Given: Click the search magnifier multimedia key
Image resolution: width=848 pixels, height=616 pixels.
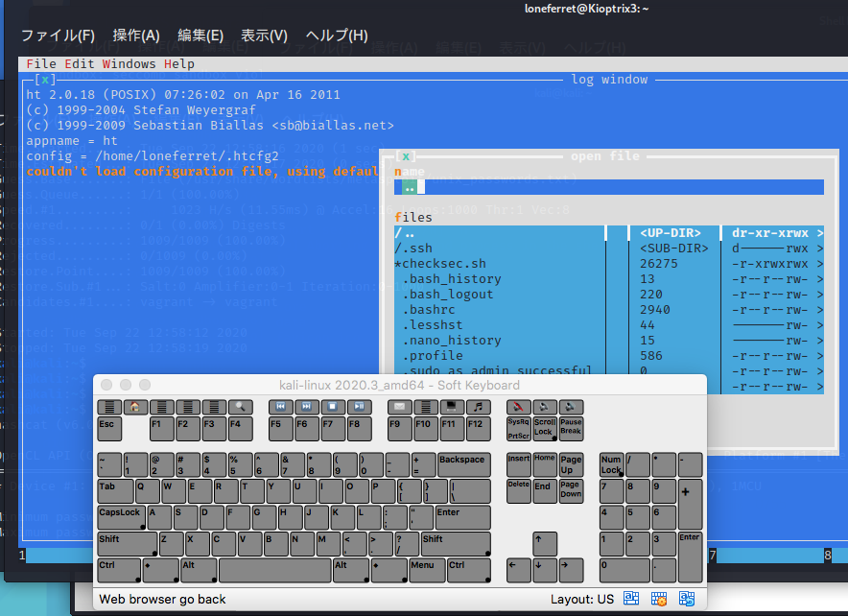Looking at the screenshot, I should [241, 407].
